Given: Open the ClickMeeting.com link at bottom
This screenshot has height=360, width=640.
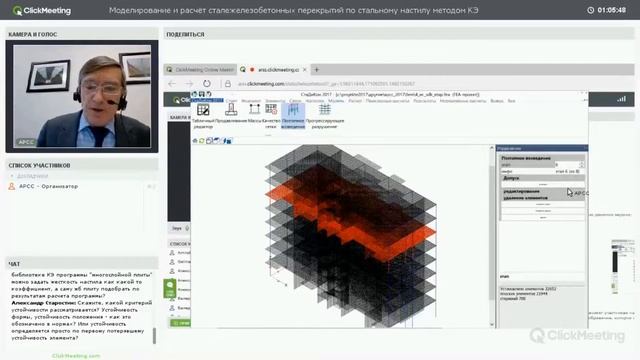Looking at the screenshot, I should pyautogui.click(x=76, y=356).
